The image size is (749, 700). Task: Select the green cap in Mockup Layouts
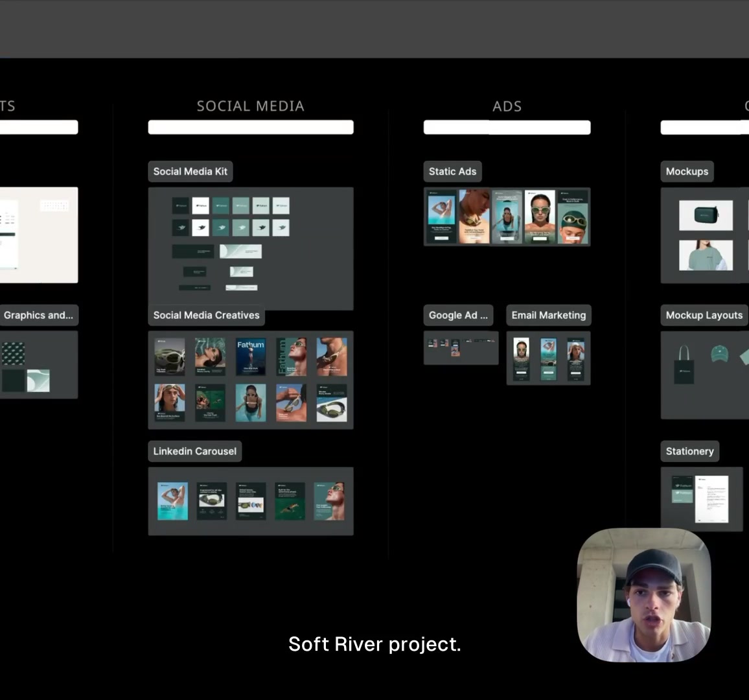click(719, 354)
